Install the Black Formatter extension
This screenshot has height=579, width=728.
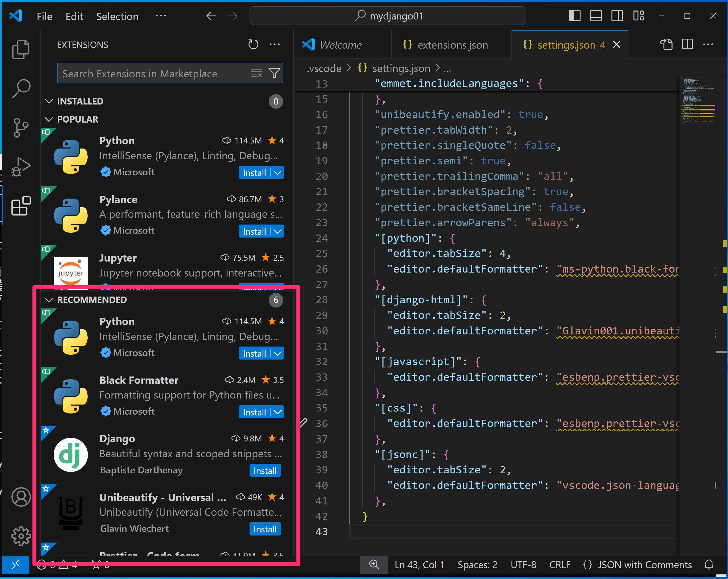255,412
